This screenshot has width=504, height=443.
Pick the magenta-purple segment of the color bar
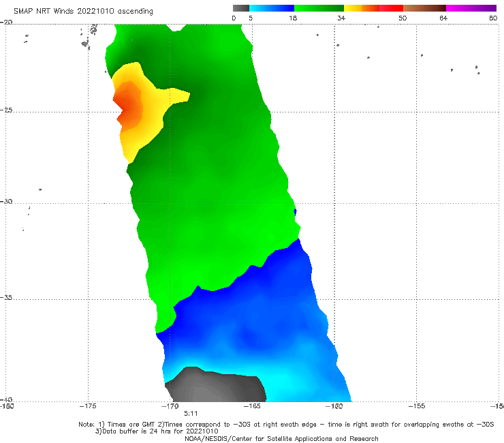pyautogui.click(x=471, y=8)
